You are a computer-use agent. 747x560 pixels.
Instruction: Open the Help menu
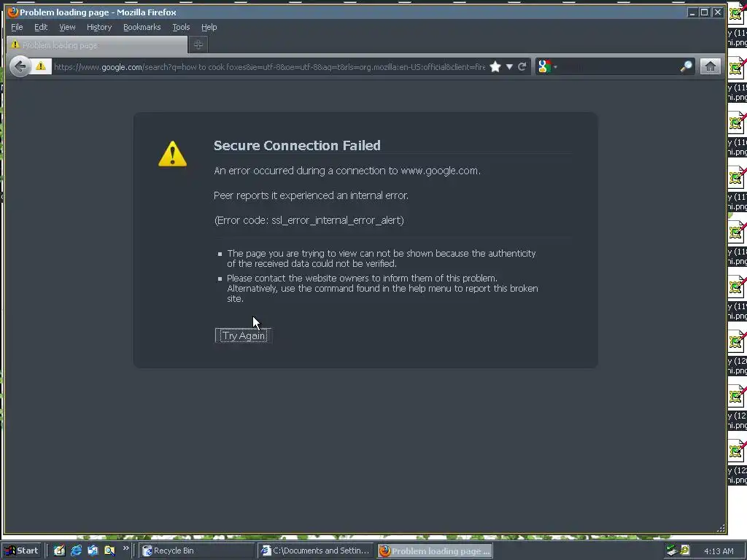point(209,27)
